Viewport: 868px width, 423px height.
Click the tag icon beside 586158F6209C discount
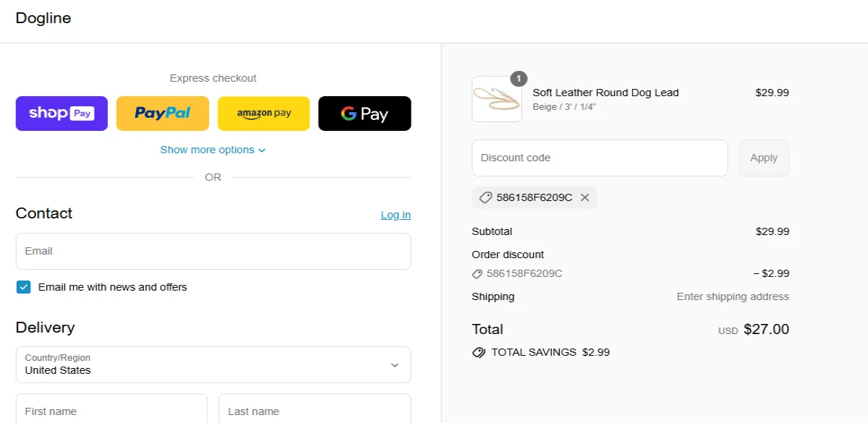pos(485,197)
